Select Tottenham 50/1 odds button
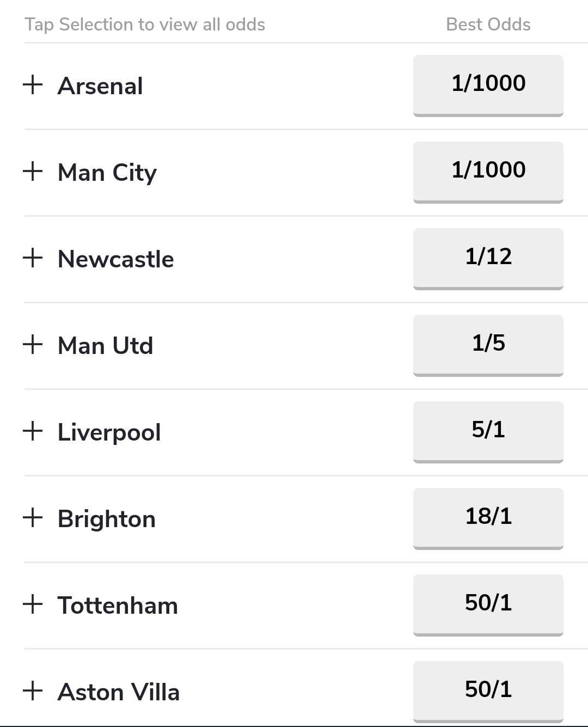This screenshot has height=727, width=588. (488, 605)
